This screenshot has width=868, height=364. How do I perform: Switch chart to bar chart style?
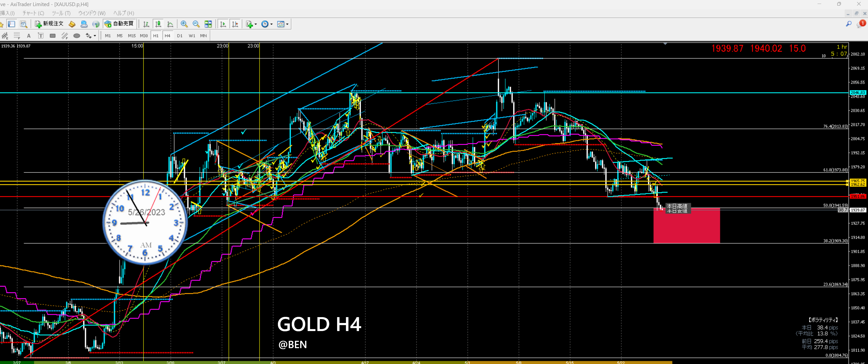(146, 24)
